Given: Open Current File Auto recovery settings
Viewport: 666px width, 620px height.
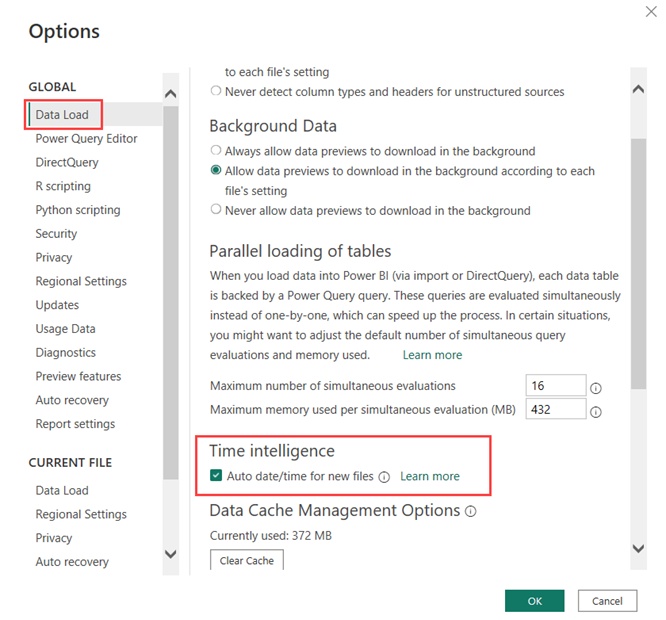Looking at the screenshot, I should (x=72, y=562).
